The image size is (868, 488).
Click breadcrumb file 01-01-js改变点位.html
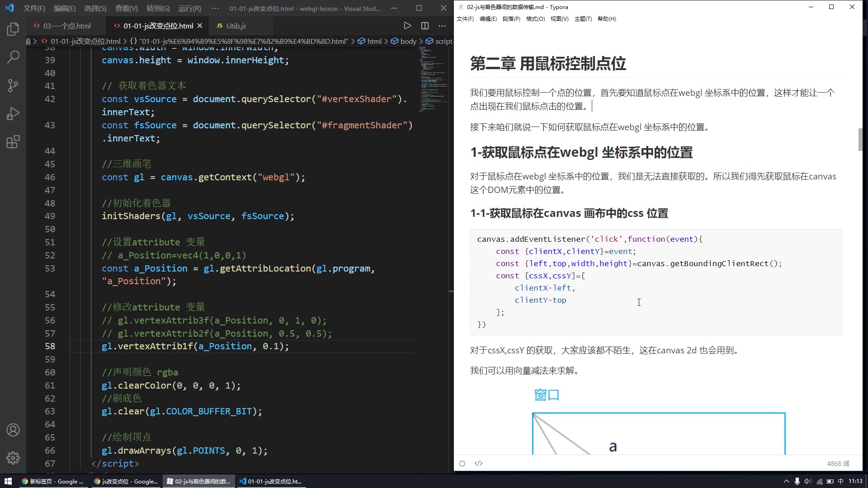point(85,41)
